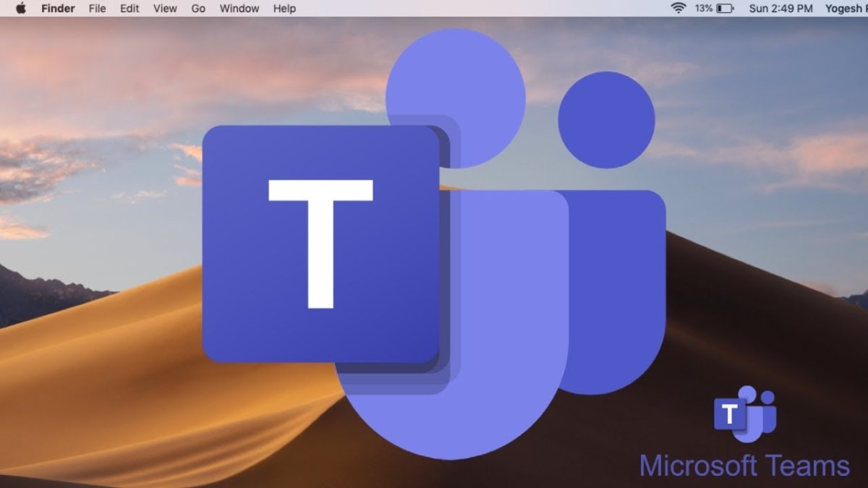The height and width of the screenshot is (488, 868).
Task: Open the View menu
Action: point(165,9)
